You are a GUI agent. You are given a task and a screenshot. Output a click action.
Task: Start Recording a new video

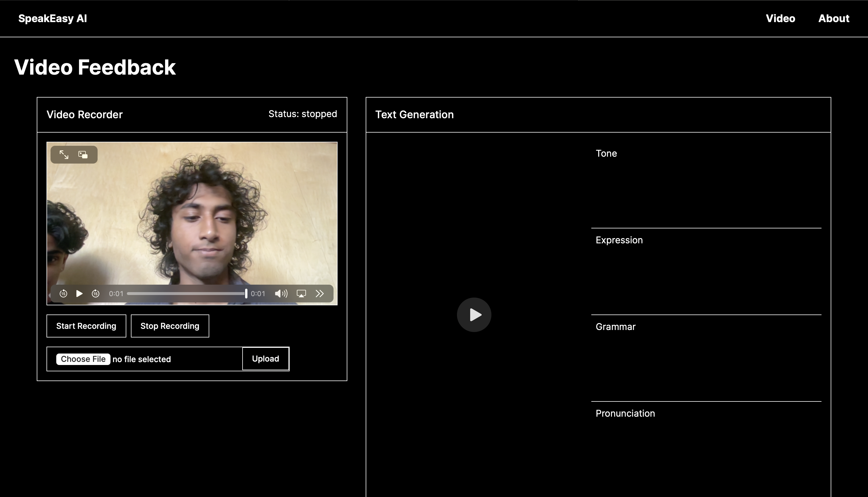coord(86,326)
